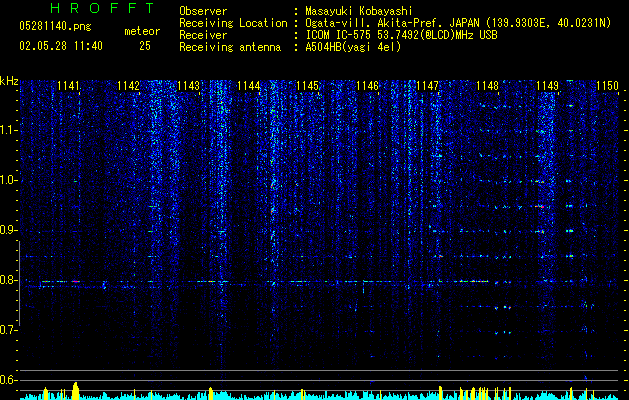
Task: Click the 1.1 kHz axis label
Action: (9, 130)
